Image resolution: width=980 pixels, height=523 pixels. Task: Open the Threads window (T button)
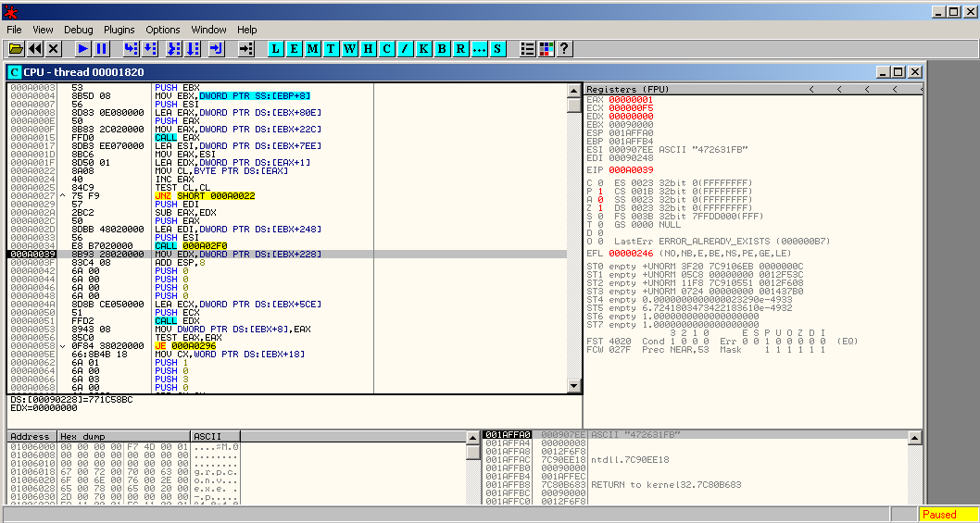[332, 49]
